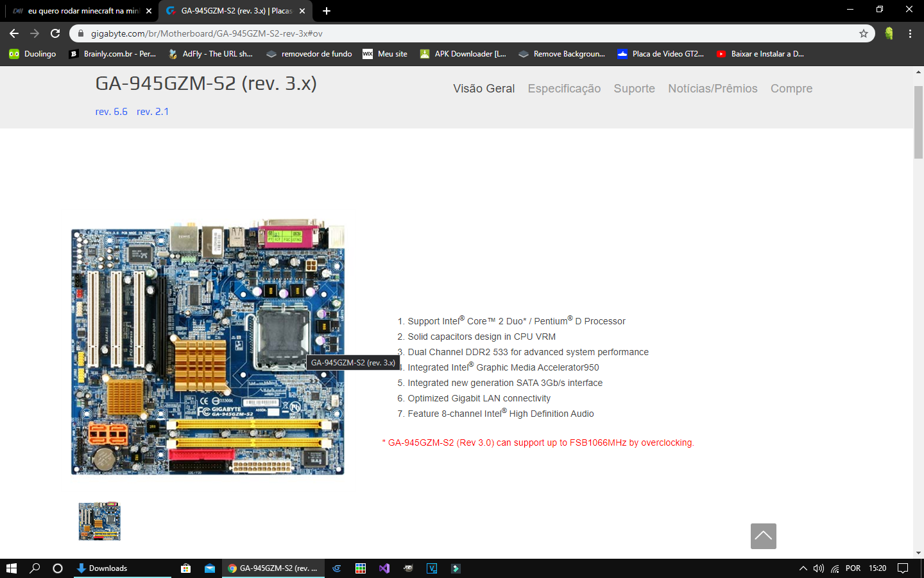Open the Brainly.com.br bookmark
This screenshot has width=924, height=578.
pyautogui.click(x=112, y=54)
